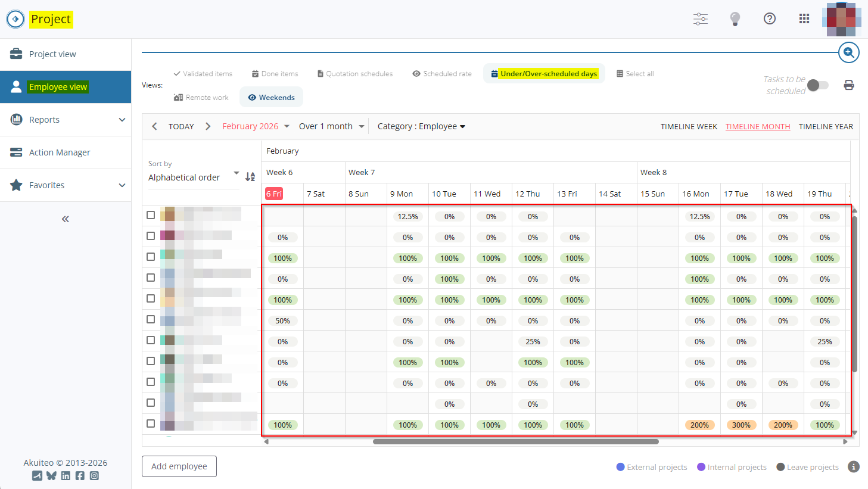This screenshot has width=868, height=489.
Task: Open the info icon beside Leave projects
Action: pyautogui.click(x=853, y=467)
